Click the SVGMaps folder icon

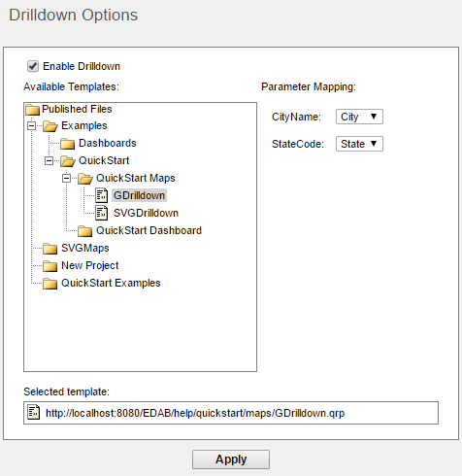[49, 249]
